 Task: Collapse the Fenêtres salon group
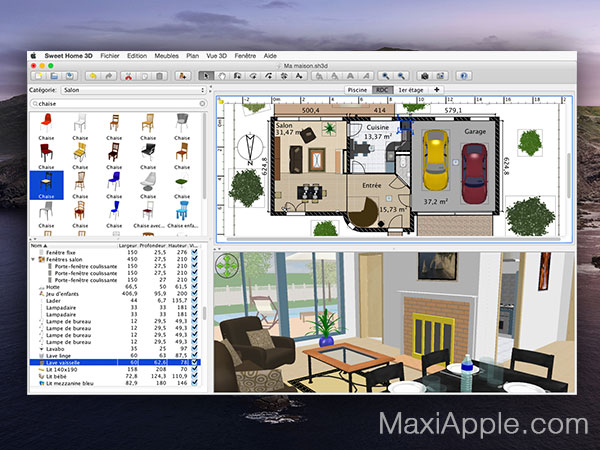click(x=35, y=258)
